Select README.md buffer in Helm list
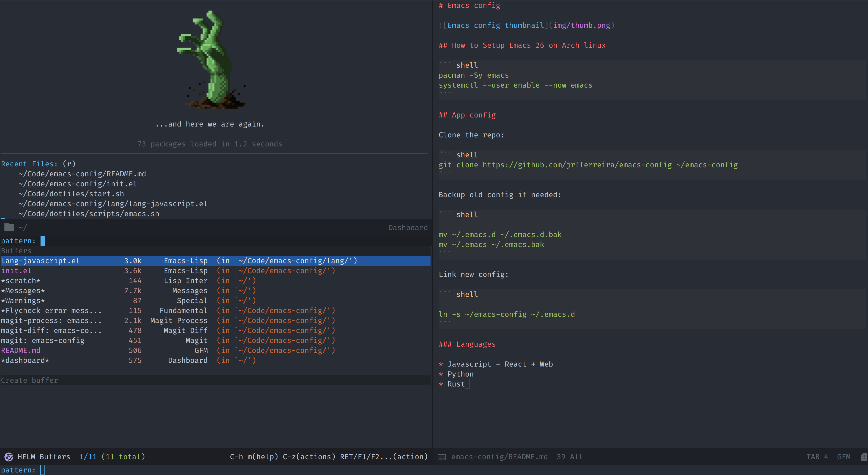The height and width of the screenshot is (475, 868). coord(21,351)
